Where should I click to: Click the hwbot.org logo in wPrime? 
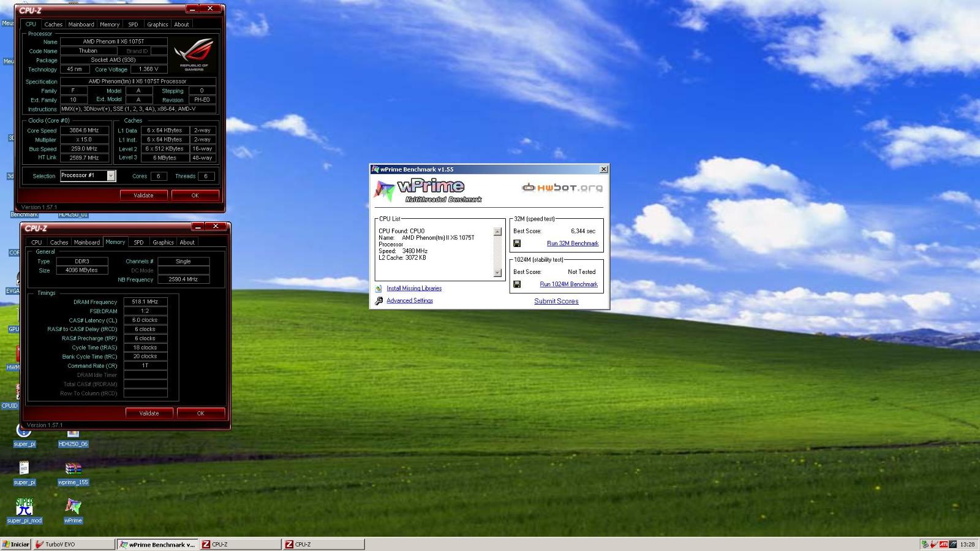[562, 188]
